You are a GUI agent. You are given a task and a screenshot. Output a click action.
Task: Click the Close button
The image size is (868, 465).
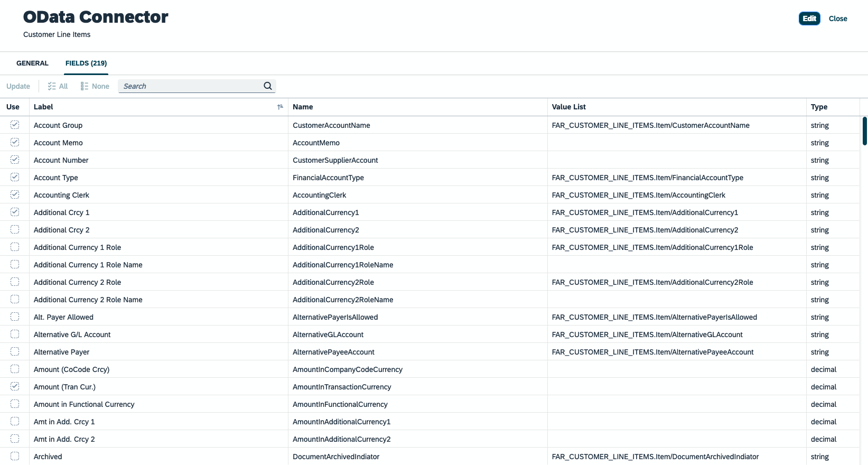pos(838,18)
